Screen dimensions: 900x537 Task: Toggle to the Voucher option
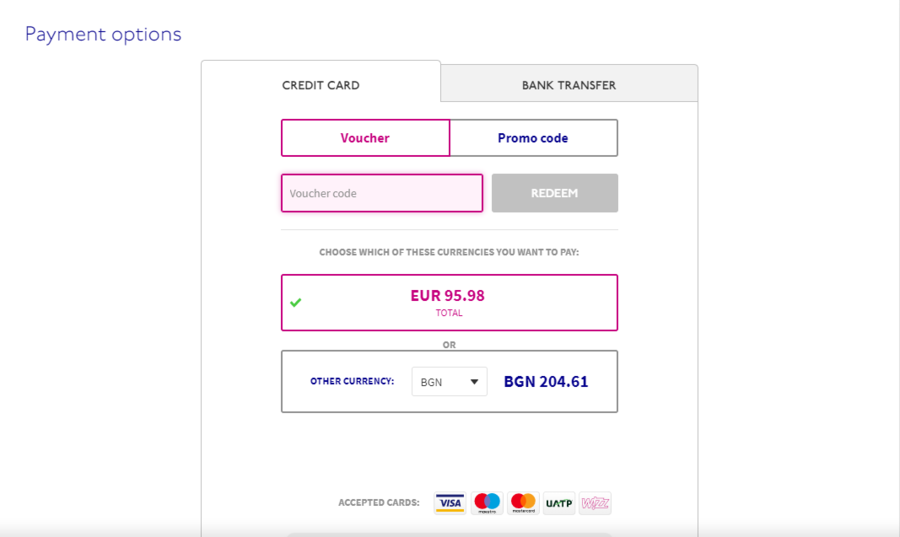[x=365, y=138]
